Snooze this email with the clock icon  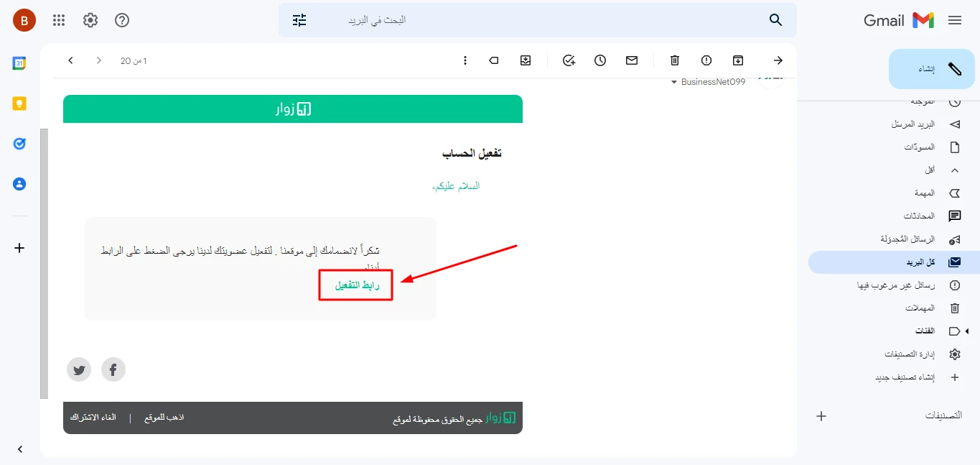[600, 60]
